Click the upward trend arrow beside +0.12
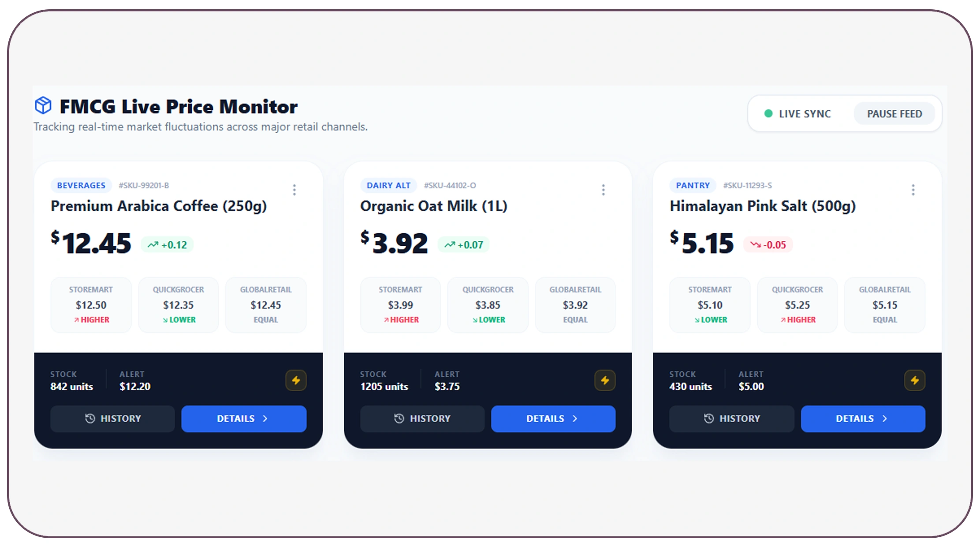Viewport: 980px width, 547px height. 153,244
